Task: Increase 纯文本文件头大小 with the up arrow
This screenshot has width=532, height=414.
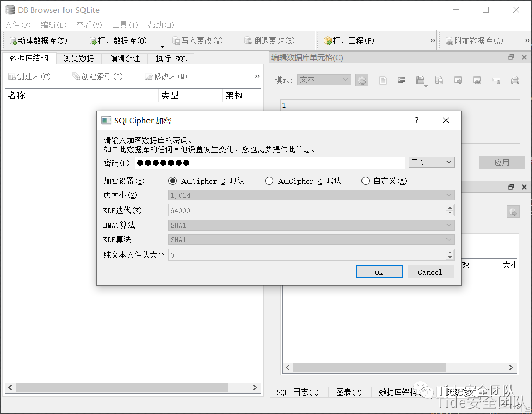Action: tap(450, 252)
